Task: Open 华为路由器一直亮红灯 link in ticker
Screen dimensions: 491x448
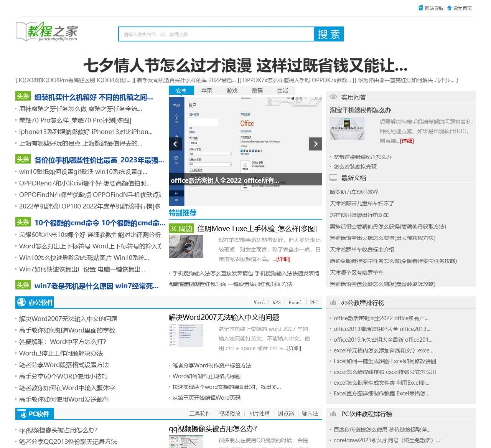Action: [406, 80]
